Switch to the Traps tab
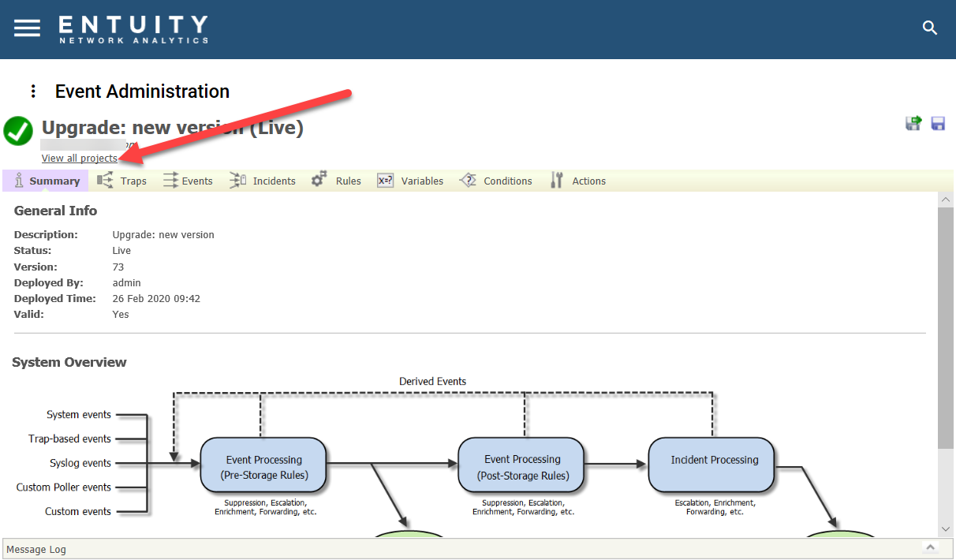 (122, 181)
